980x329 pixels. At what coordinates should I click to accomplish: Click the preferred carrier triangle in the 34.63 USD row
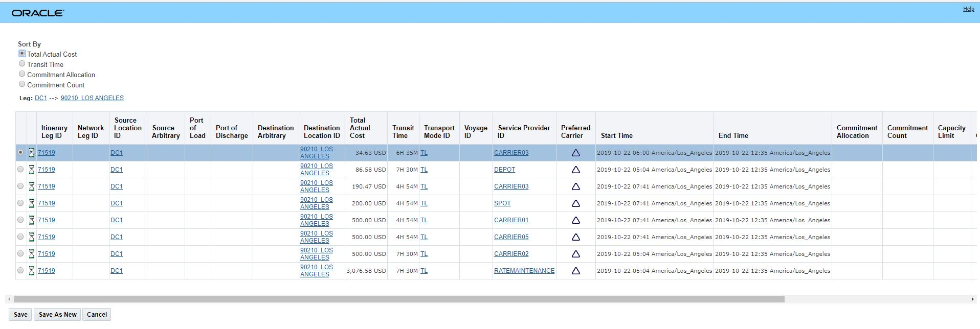coord(575,153)
